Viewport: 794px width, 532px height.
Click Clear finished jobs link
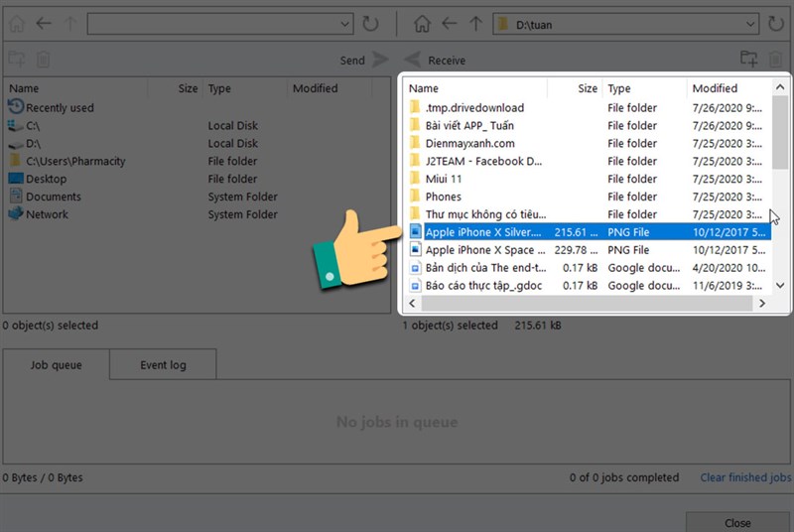click(745, 477)
